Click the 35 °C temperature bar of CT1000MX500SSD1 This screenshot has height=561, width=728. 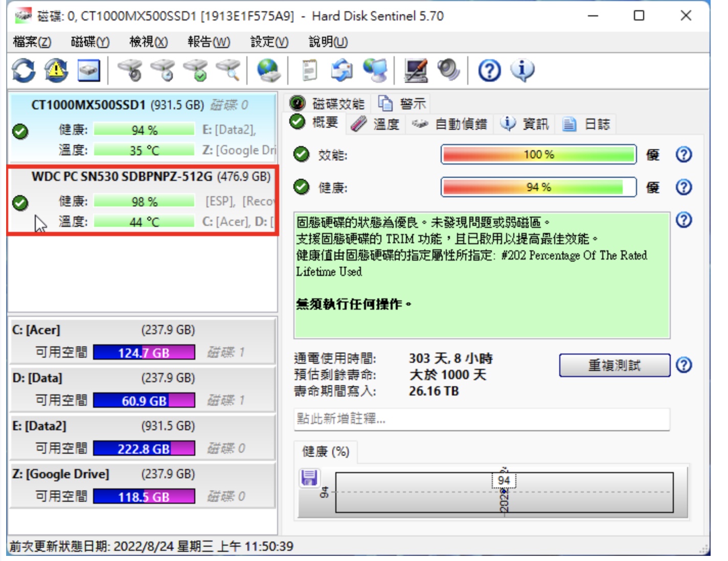[144, 150]
